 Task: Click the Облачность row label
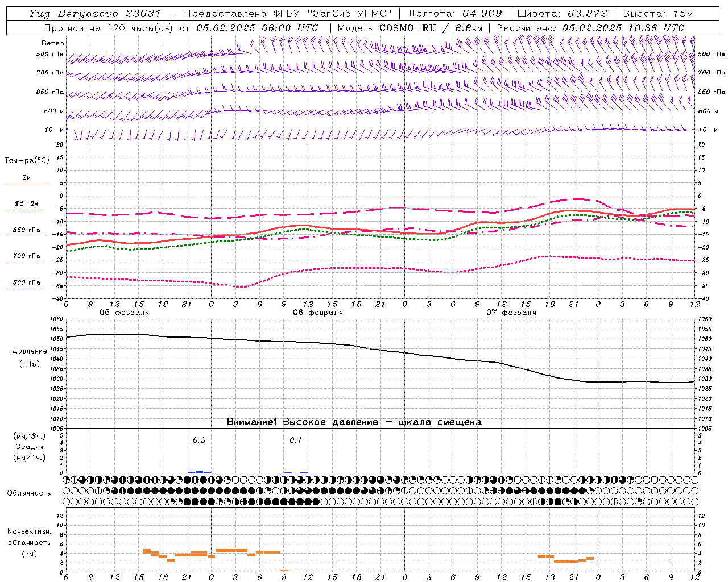pyautogui.click(x=29, y=493)
